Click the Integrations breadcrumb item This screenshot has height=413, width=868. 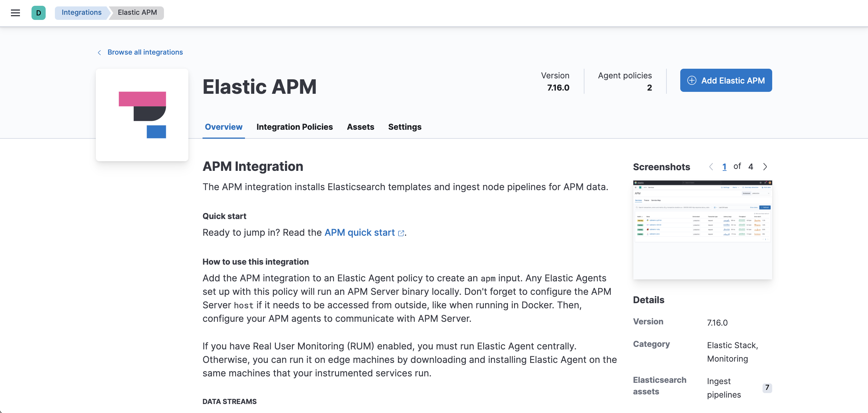[81, 12]
